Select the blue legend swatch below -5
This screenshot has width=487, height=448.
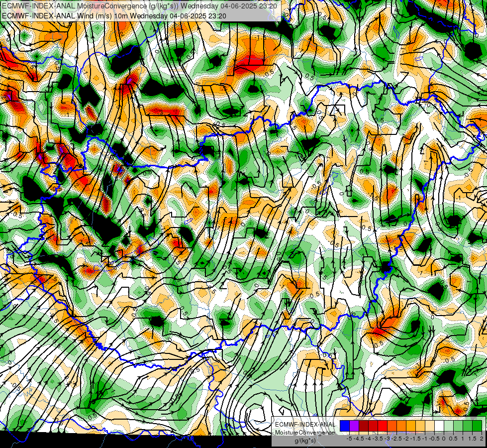(x=345, y=426)
